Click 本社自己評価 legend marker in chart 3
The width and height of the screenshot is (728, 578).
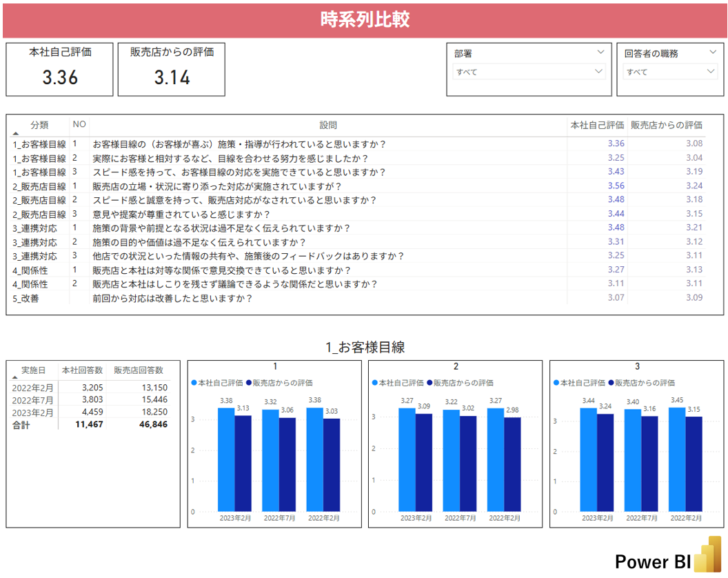coord(556,383)
